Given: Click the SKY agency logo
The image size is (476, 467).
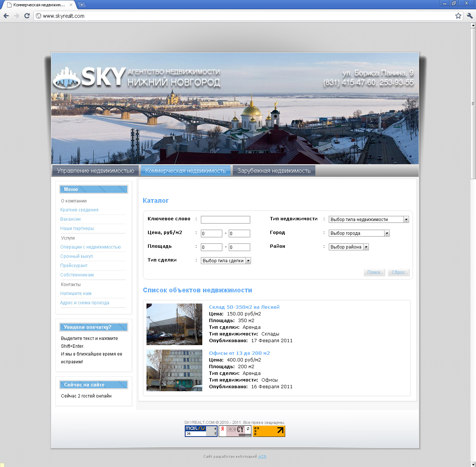Looking at the screenshot, I should (89, 77).
